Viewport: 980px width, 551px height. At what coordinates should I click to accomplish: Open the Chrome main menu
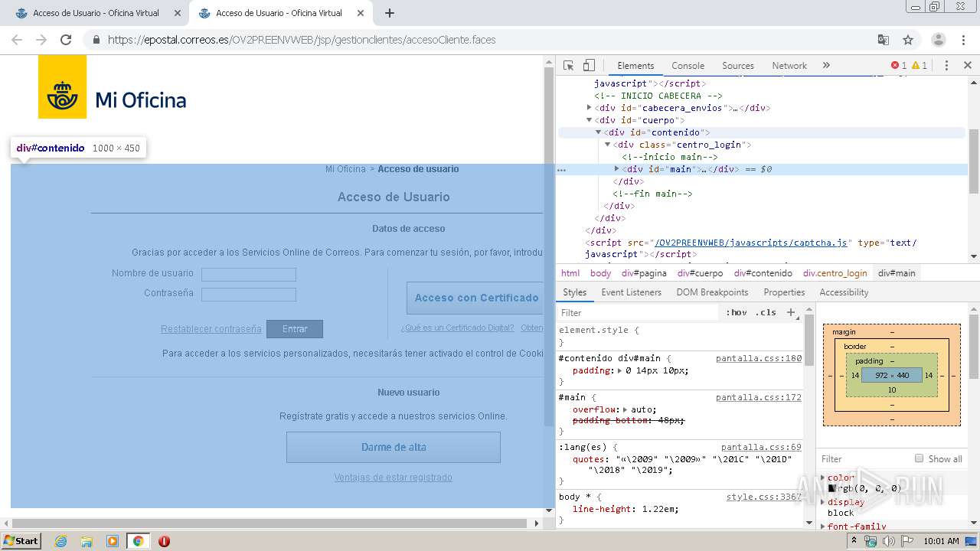965,40
